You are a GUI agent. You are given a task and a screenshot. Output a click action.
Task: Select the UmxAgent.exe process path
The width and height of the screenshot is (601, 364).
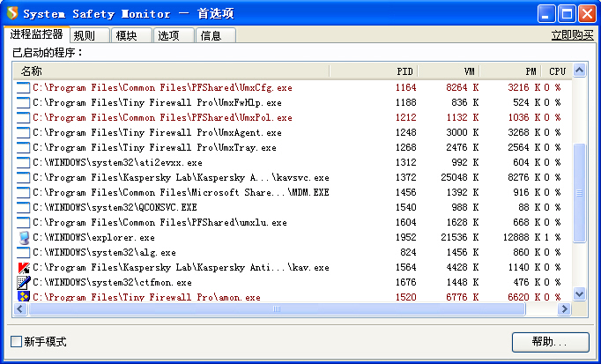(x=157, y=132)
